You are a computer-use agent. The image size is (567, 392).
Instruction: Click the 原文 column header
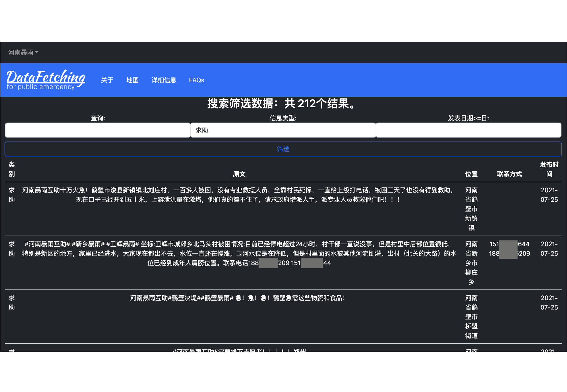click(239, 174)
